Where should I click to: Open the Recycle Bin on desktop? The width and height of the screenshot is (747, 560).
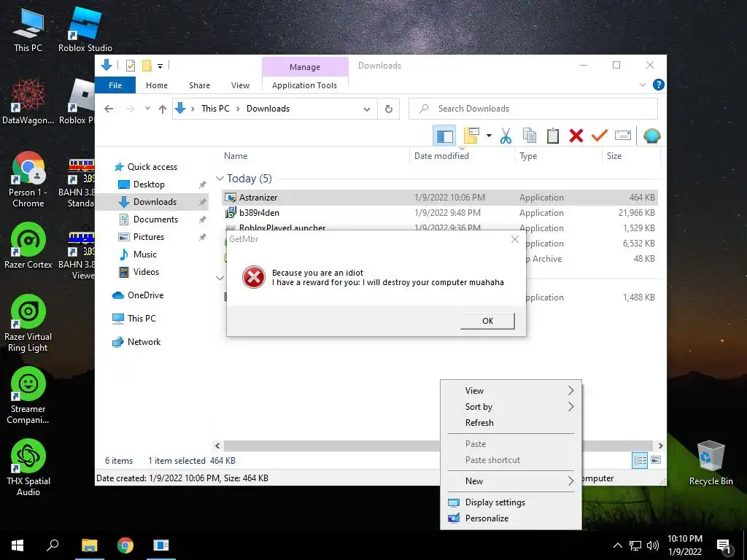coord(711,462)
